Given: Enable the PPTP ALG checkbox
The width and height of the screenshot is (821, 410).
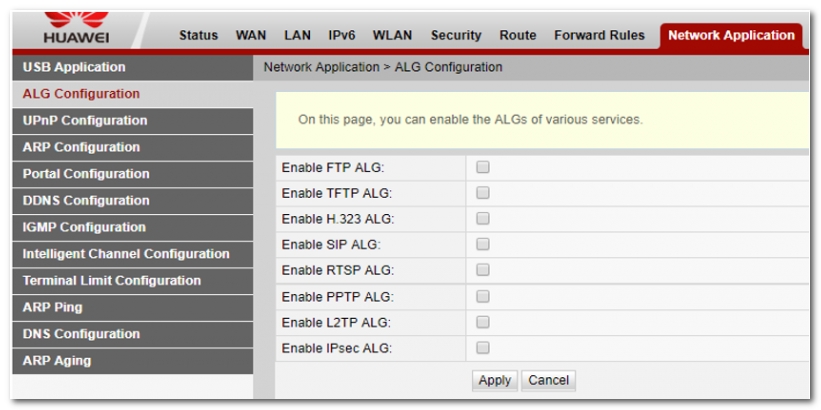Looking at the screenshot, I should click(x=483, y=297).
